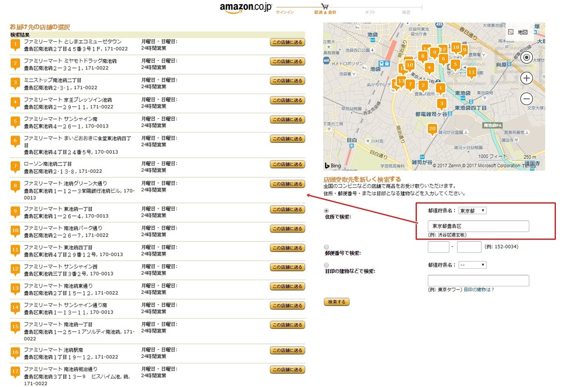Select map pin number 18
This screenshot has width=588, height=387.
pyautogui.click(x=455, y=47)
